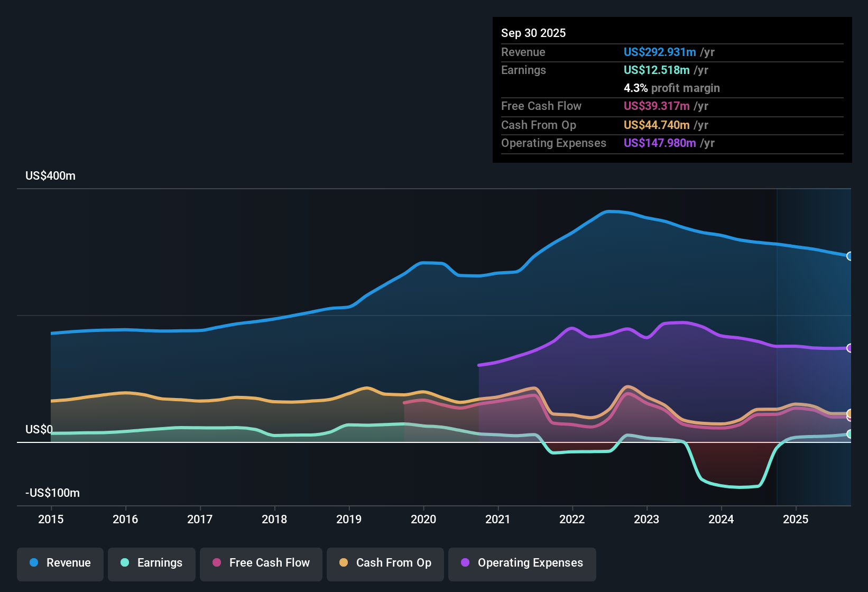The image size is (868, 592).
Task: Click the blue Revenue legend dot
Action: [33, 563]
